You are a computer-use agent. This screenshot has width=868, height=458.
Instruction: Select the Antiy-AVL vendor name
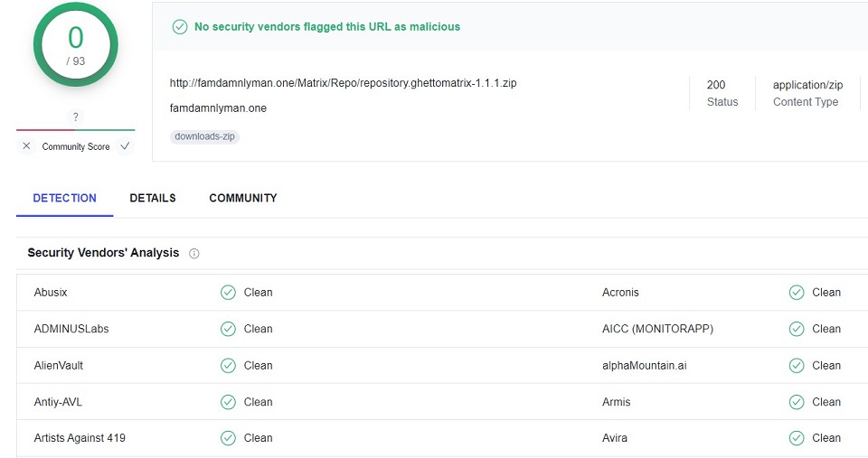point(58,402)
